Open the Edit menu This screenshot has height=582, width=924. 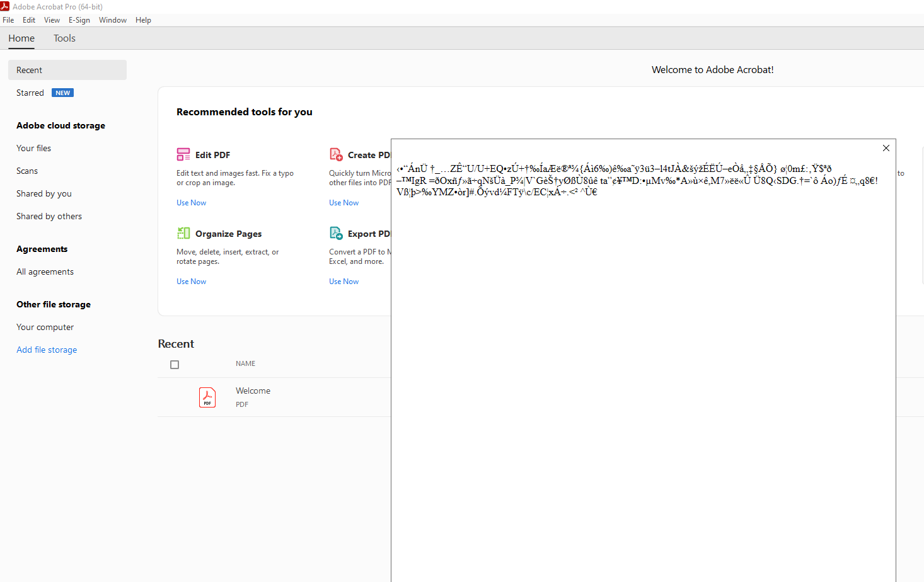[29, 20]
